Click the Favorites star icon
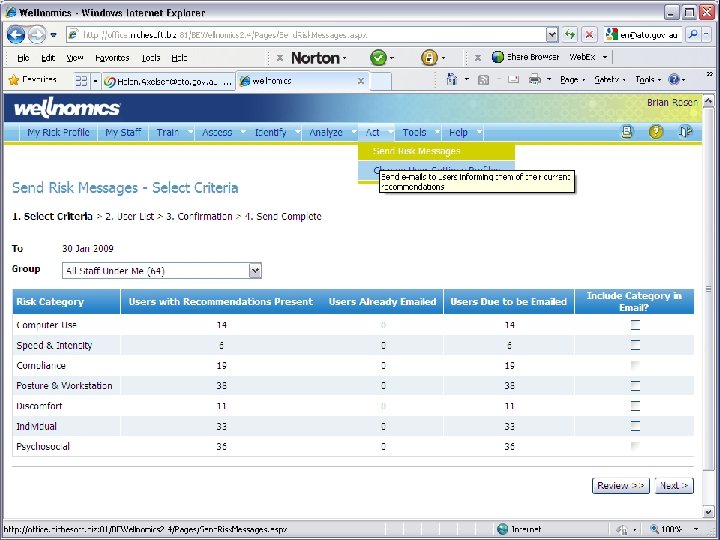Image resolution: width=720 pixels, height=540 pixels. point(14,80)
